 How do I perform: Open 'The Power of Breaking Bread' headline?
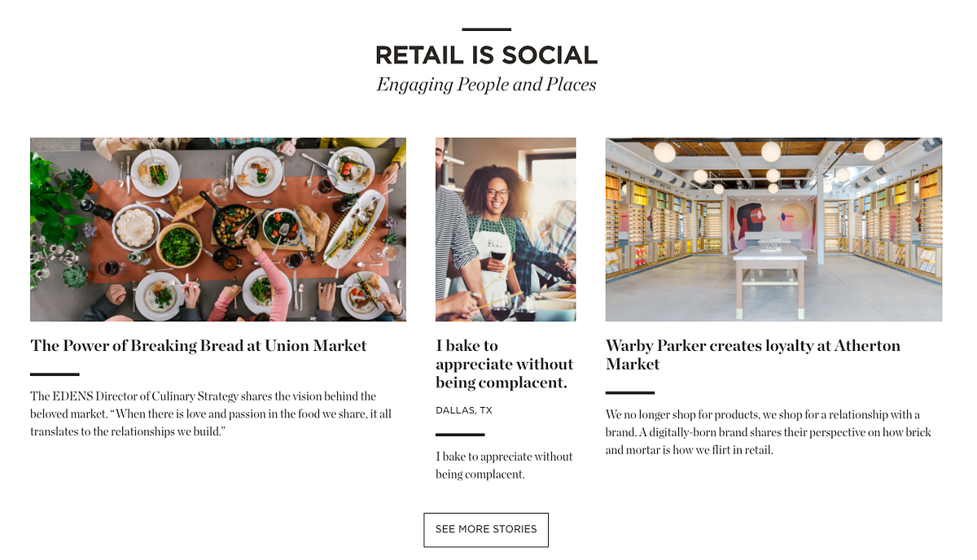[x=199, y=346]
